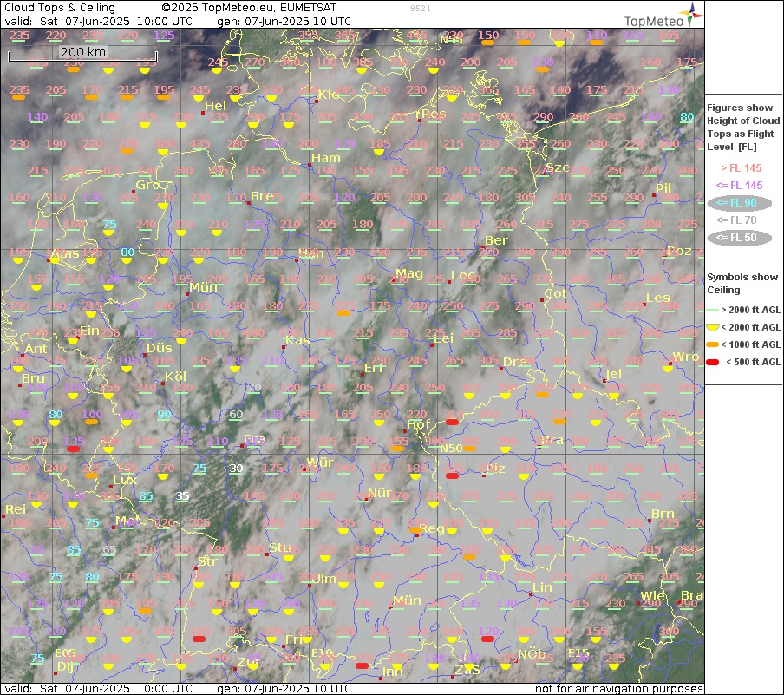784x695 pixels.
Task: Click the 'Gro' Groningen map label
Action: pyautogui.click(x=148, y=185)
